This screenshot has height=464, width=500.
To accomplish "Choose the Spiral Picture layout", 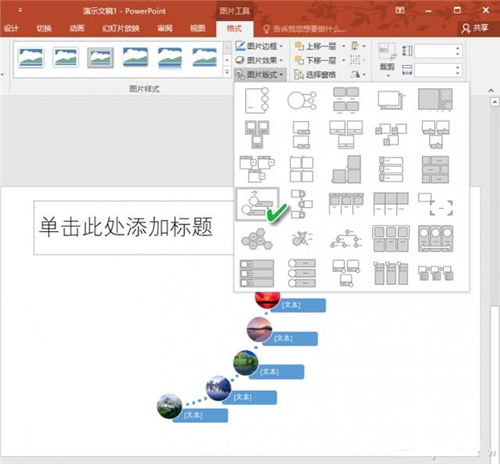I will 435,100.
